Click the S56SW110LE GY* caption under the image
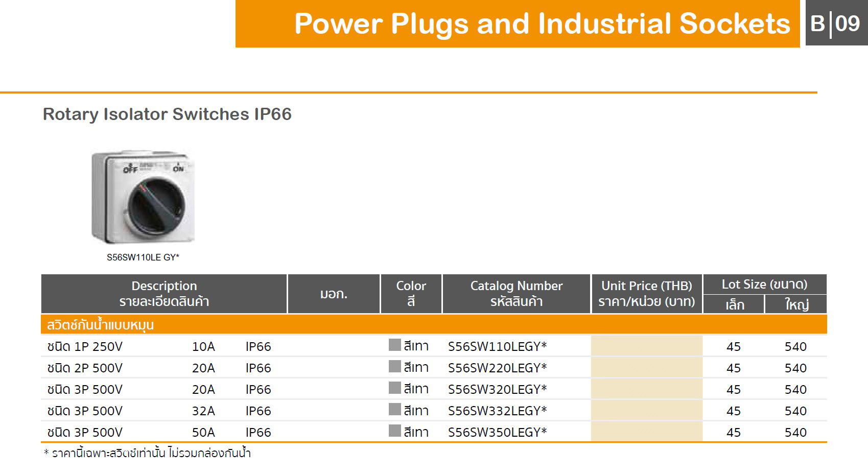The image size is (868, 474). click(143, 257)
